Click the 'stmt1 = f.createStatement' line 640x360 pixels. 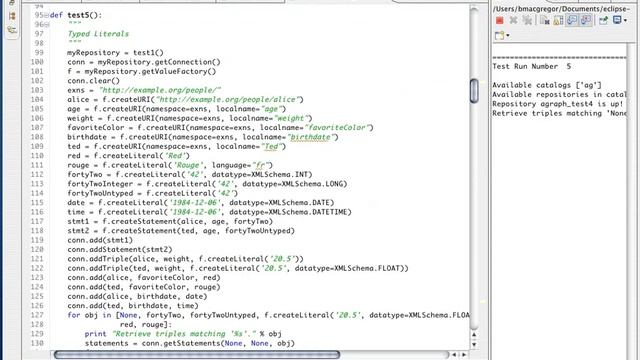click(170, 222)
